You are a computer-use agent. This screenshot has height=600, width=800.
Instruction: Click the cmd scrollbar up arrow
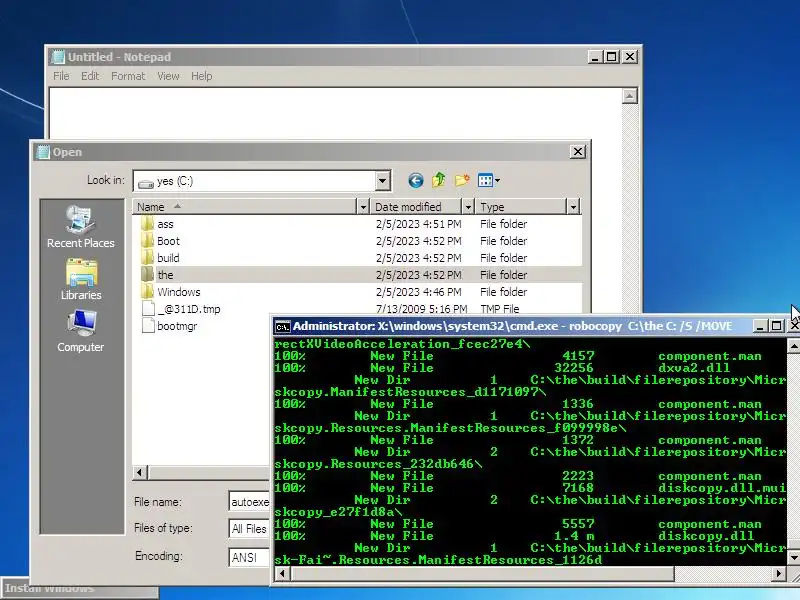pos(793,346)
